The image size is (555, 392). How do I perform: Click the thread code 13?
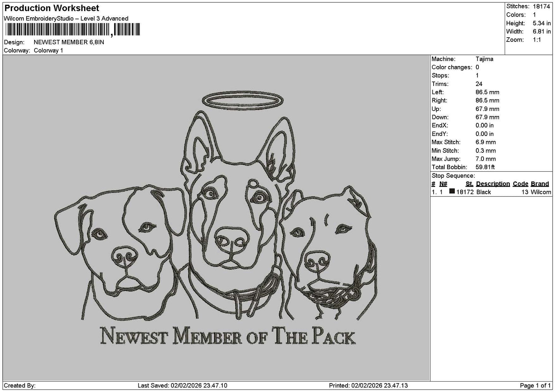tap(525, 192)
